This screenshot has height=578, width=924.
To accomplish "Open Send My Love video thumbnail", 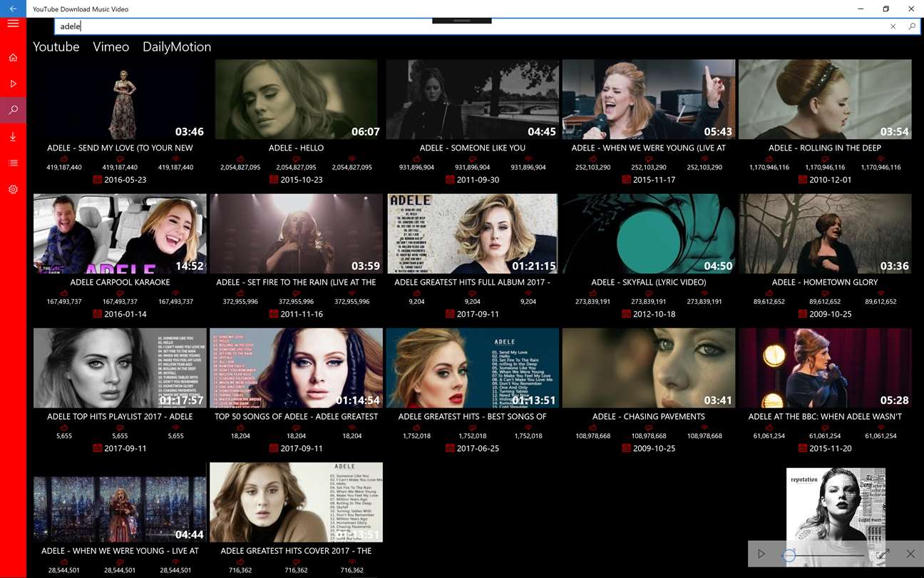I will [x=120, y=99].
